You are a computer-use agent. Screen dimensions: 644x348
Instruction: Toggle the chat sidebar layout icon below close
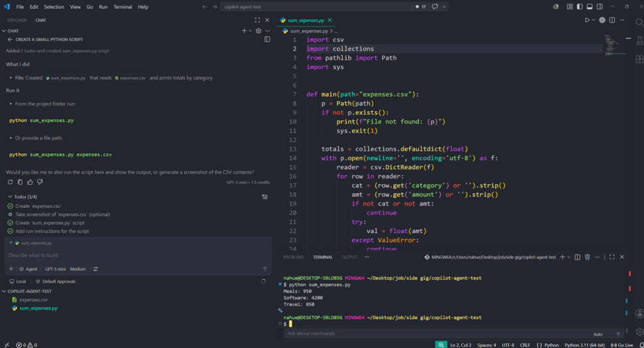click(267, 40)
